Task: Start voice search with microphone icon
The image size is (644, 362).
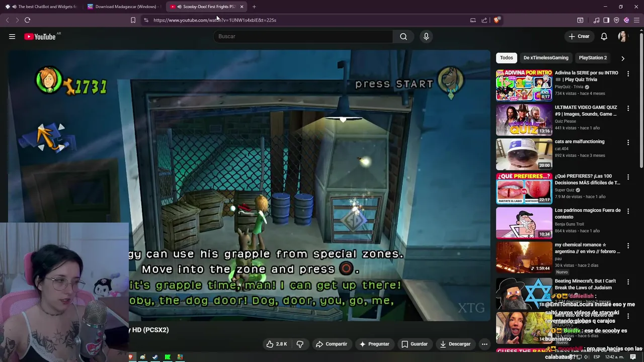Action: click(x=426, y=36)
